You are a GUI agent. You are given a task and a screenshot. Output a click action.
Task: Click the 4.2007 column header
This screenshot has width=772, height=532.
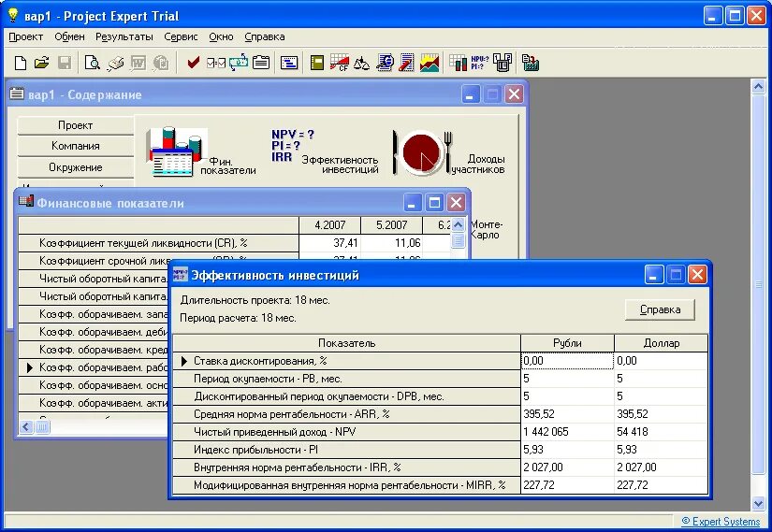click(330, 225)
